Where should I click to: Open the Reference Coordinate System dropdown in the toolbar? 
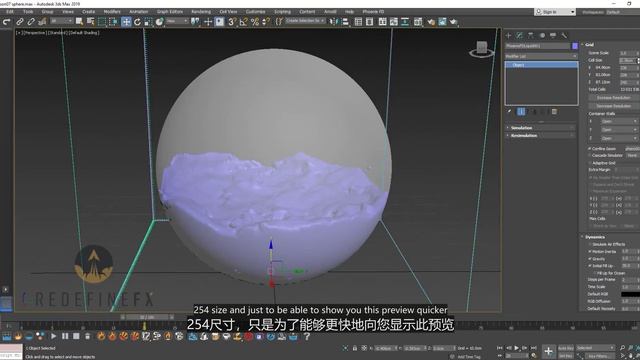coord(177,21)
